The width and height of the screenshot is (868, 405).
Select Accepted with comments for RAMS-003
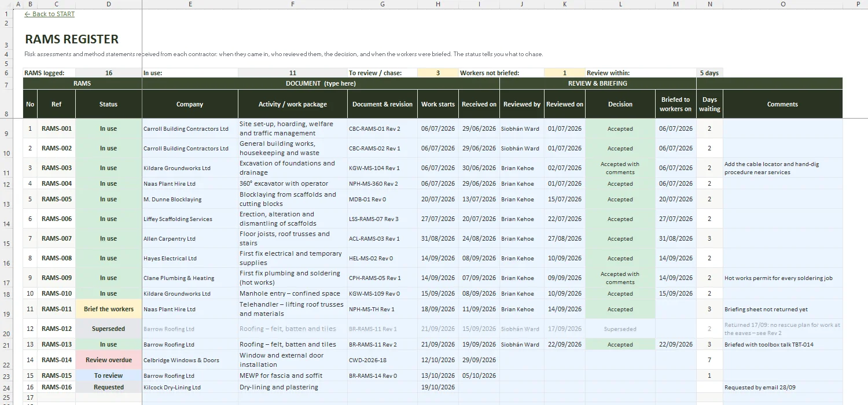click(x=620, y=168)
